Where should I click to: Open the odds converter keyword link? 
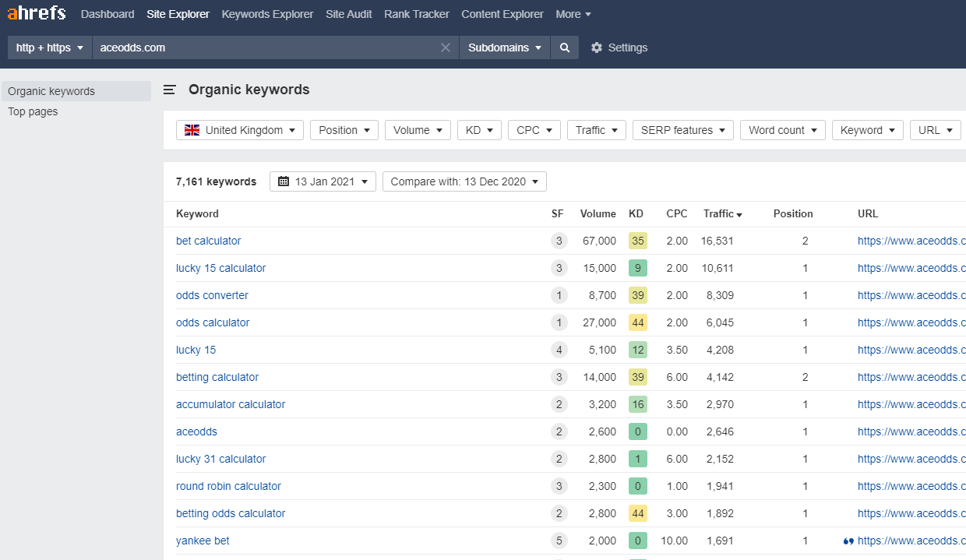[x=212, y=295]
